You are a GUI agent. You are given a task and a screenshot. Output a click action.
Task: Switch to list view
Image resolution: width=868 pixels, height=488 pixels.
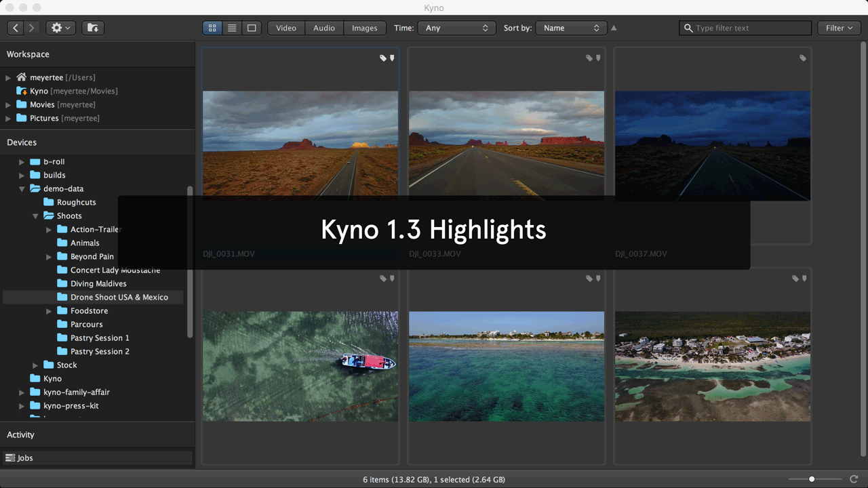click(232, 28)
